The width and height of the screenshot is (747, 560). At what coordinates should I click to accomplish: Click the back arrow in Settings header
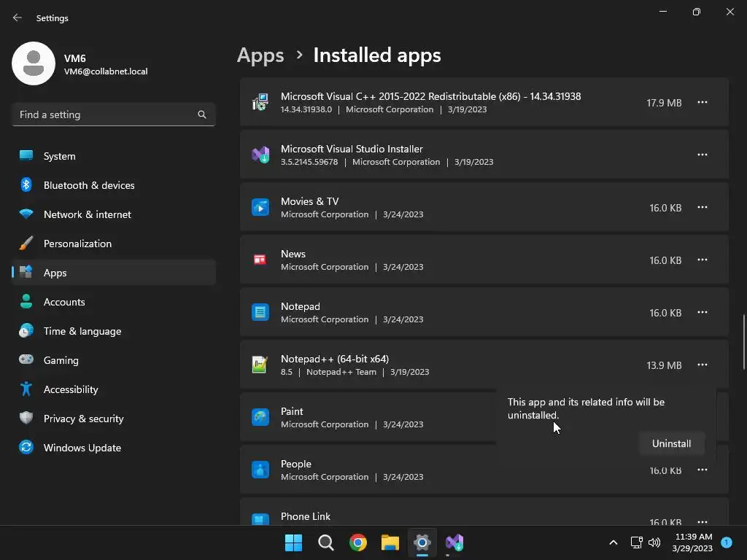[18, 17]
